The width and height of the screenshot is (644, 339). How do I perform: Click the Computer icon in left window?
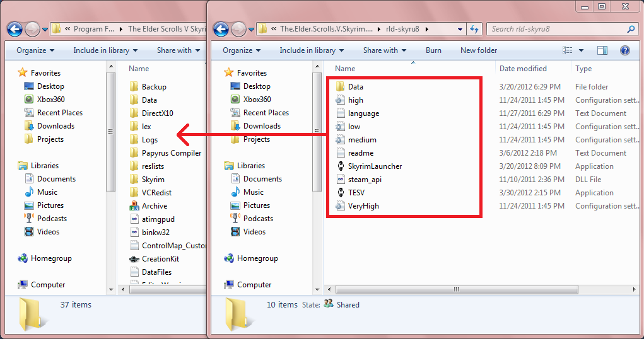click(x=23, y=284)
